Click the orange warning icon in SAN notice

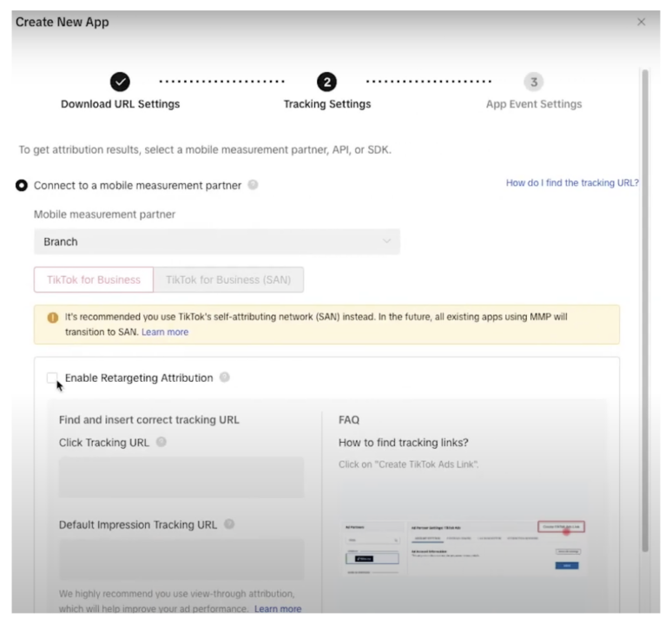click(53, 318)
